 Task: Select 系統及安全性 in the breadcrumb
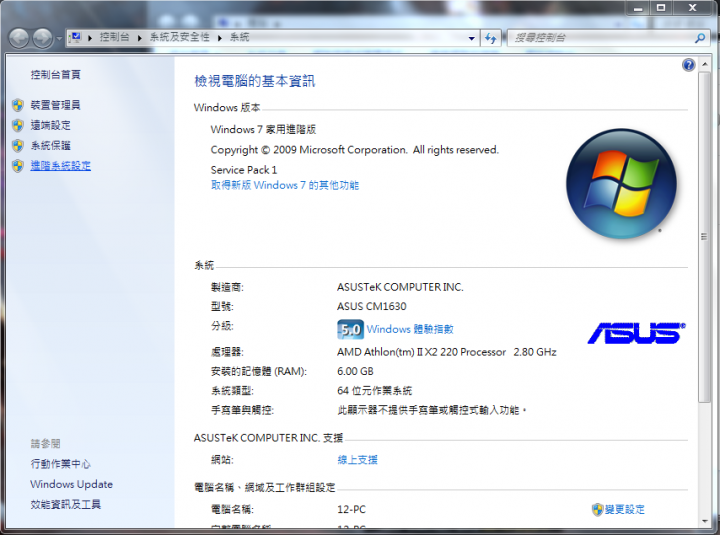pos(180,37)
